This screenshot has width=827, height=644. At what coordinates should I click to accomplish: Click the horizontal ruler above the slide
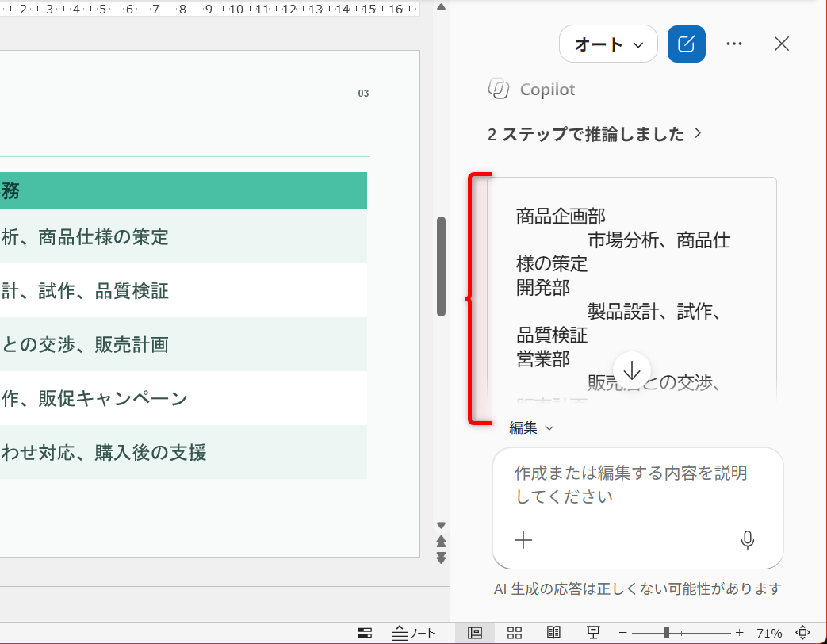210,9
